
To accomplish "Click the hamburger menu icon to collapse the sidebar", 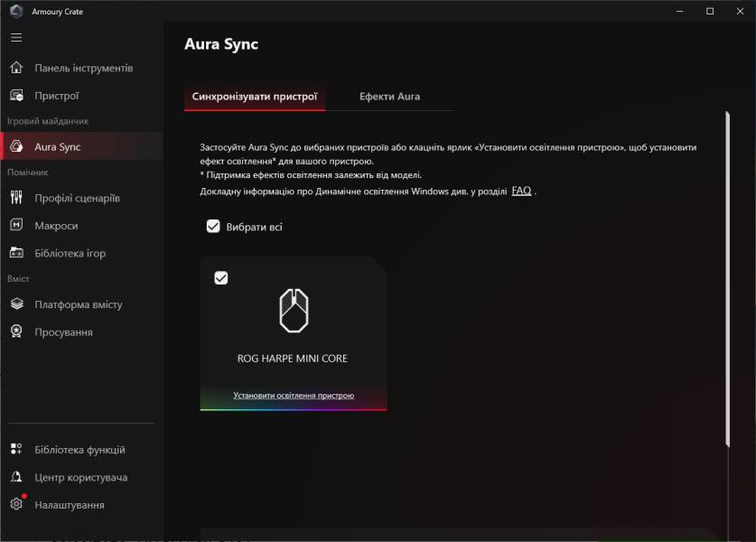I will 16,38.
